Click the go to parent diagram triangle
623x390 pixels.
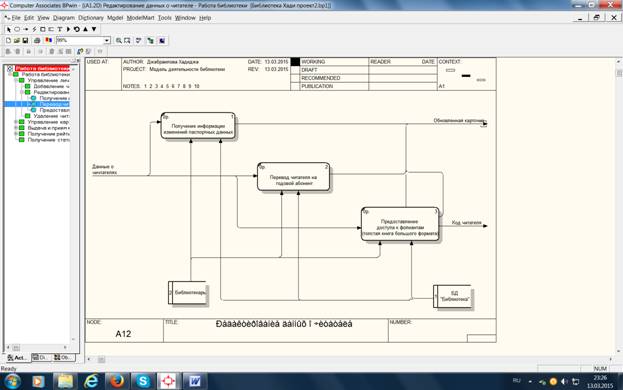point(85,29)
